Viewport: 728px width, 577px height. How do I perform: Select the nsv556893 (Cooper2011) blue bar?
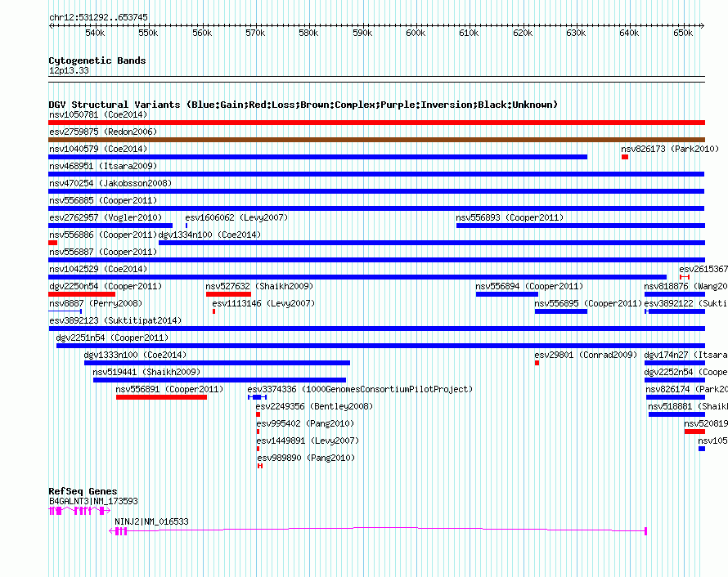[x=581, y=226]
